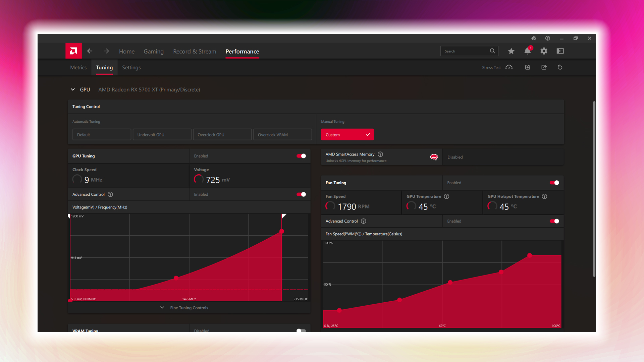This screenshot has height=362, width=644.
Task: Click the reset tuning icon
Action: coord(560,67)
